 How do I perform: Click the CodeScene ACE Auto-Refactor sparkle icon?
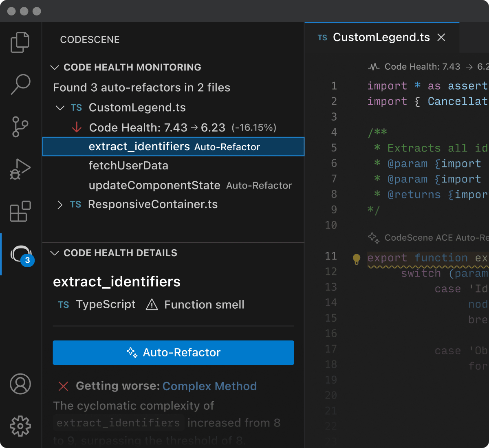(373, 237)
